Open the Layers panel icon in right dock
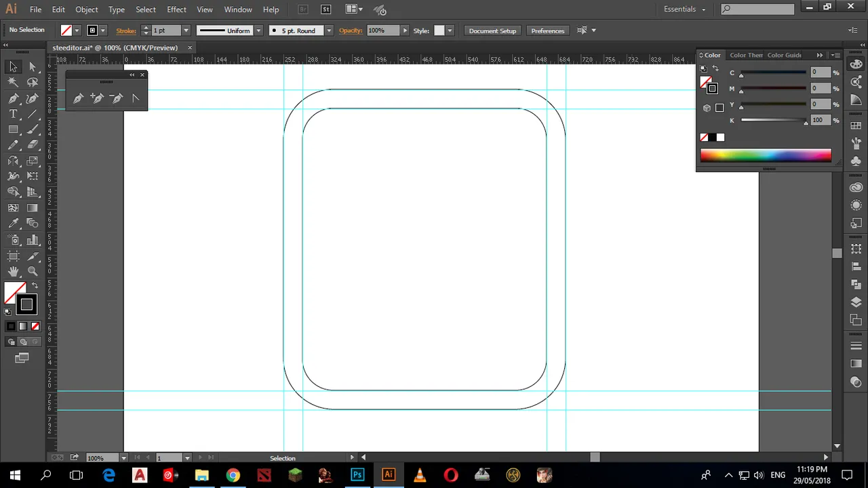Viewport: 868px width, 488px height. (x=856, y=302)
